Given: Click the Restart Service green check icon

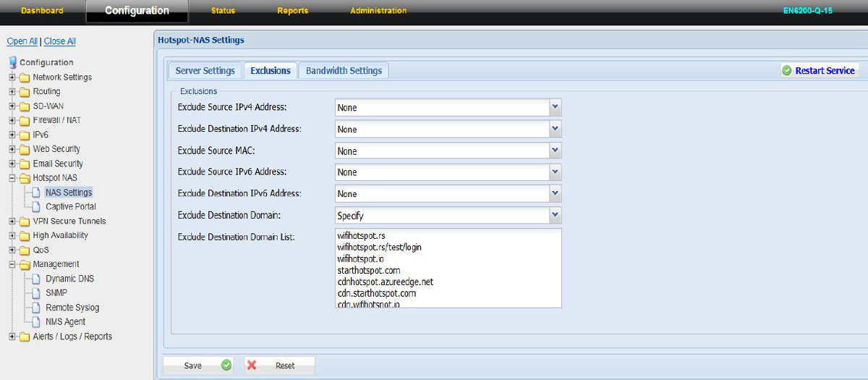Looking at the screenshot, I should click(x=786, y=71).
